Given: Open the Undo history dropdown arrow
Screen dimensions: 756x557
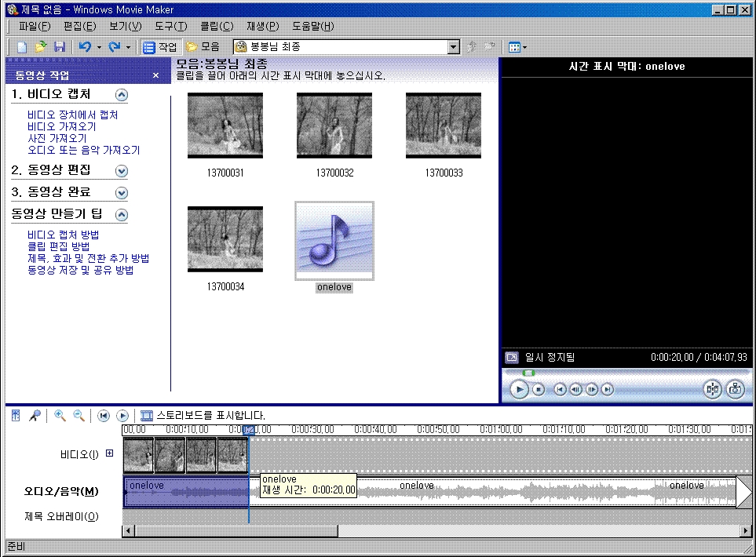Looking at the screenshot, I should point(99,47).
